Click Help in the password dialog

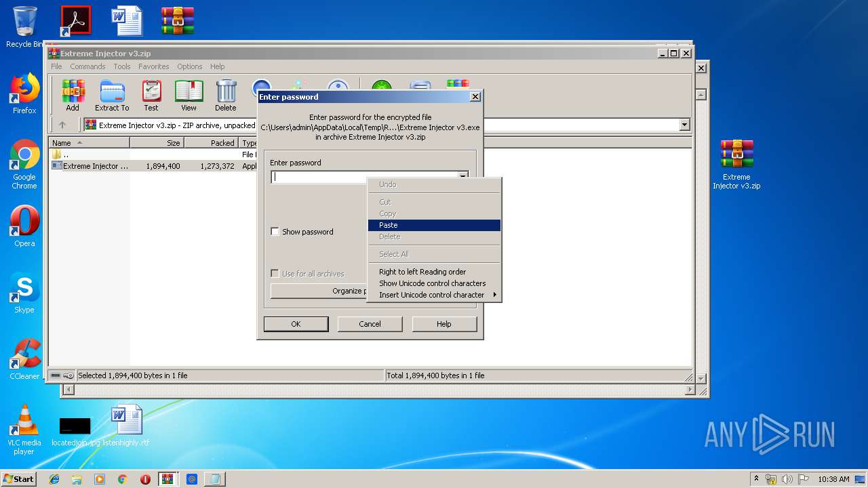coord(444,324)
